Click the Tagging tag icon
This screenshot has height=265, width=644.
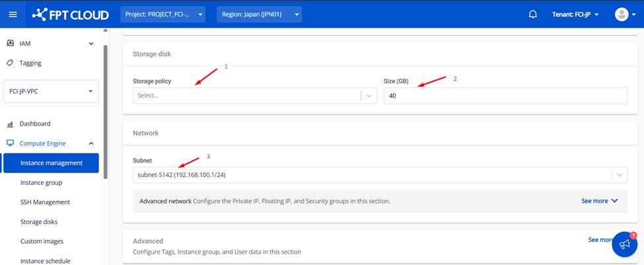10,63
